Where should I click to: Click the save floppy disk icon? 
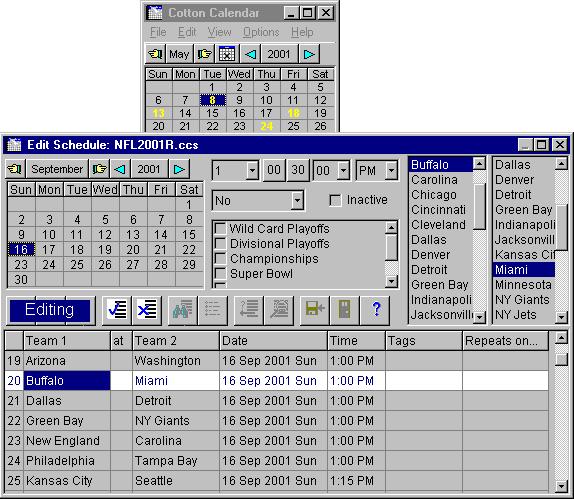click(x=314, y=310)
